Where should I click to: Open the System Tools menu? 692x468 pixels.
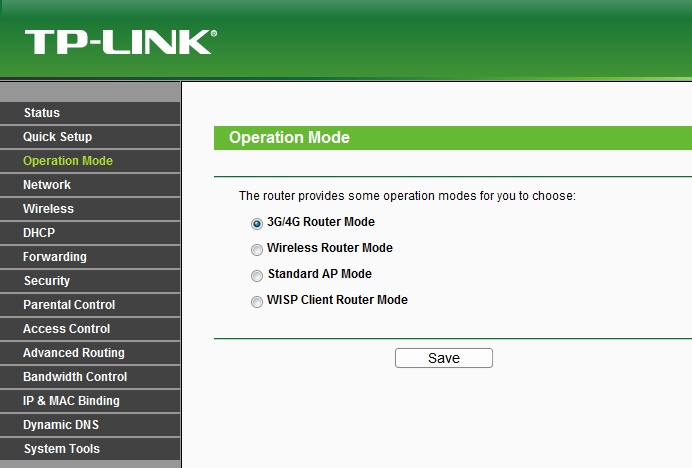click(x=90, y=449)
